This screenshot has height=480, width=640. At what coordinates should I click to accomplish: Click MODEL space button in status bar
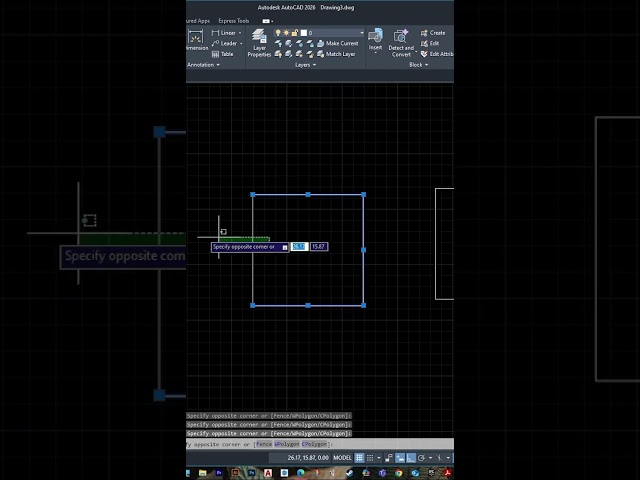click(342, 458)
